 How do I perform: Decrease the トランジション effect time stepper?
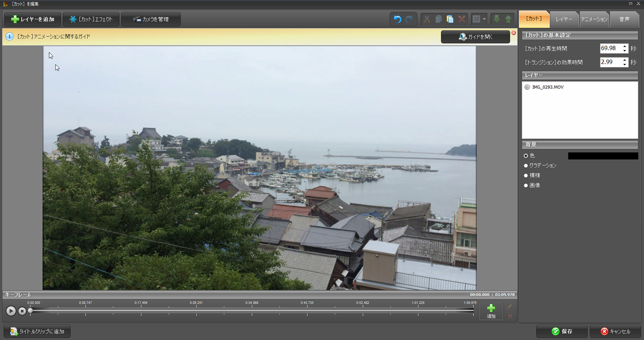625,65
